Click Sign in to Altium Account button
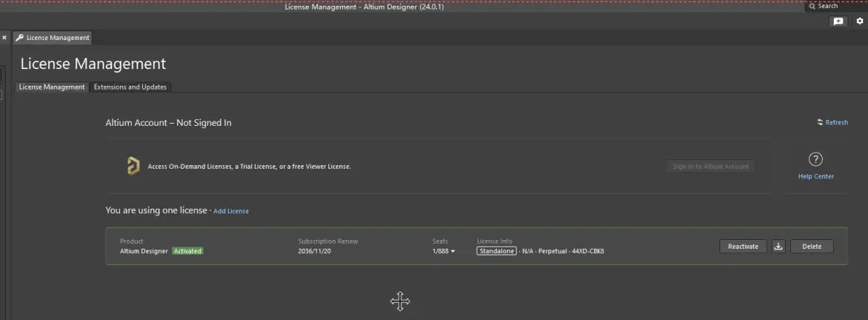The height and width of the screenshot is (320, 868). pyautogui.click(x=711, y=167)
